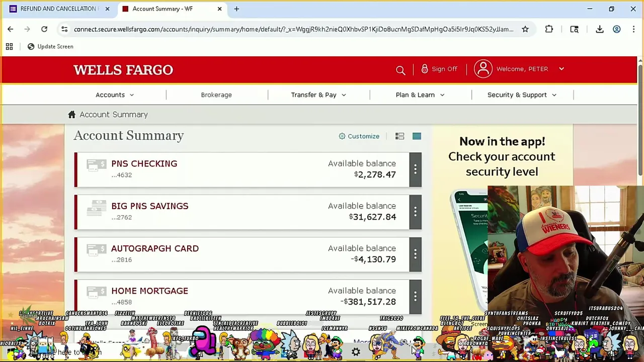Screen dimensions: 644x362
Task: Click the Sign Off padlock icon
Action: tap(425, 69)
